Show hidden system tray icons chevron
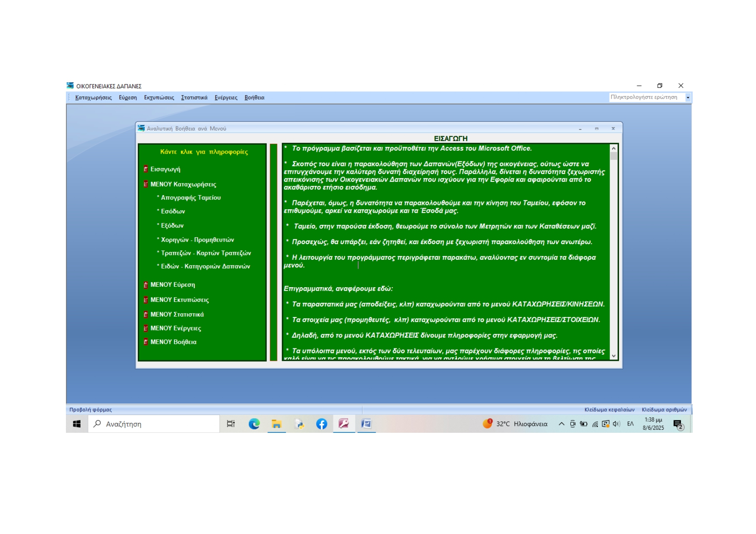756x534 pixels. point(561,424)
